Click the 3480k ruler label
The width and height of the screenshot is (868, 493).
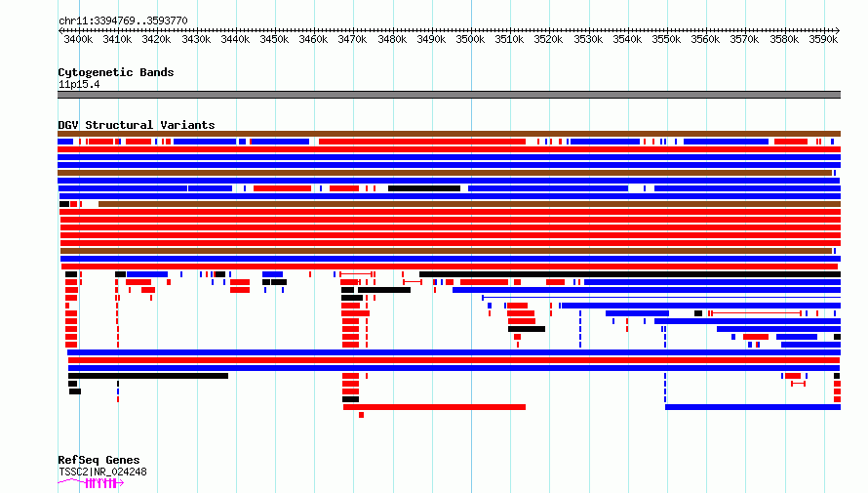392,39
